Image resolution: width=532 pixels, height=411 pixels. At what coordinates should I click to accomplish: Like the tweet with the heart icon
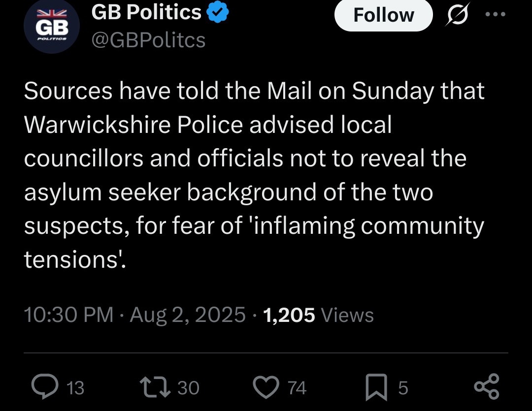coord(266,387)
